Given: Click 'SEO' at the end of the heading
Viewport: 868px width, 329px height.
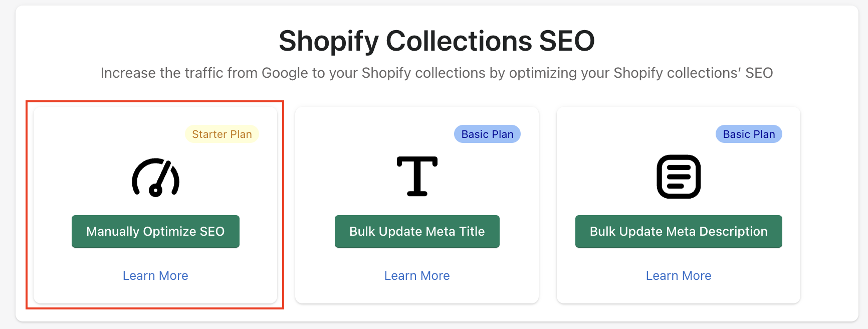Looking at the screenshot, I should click(x=567, y=41).
